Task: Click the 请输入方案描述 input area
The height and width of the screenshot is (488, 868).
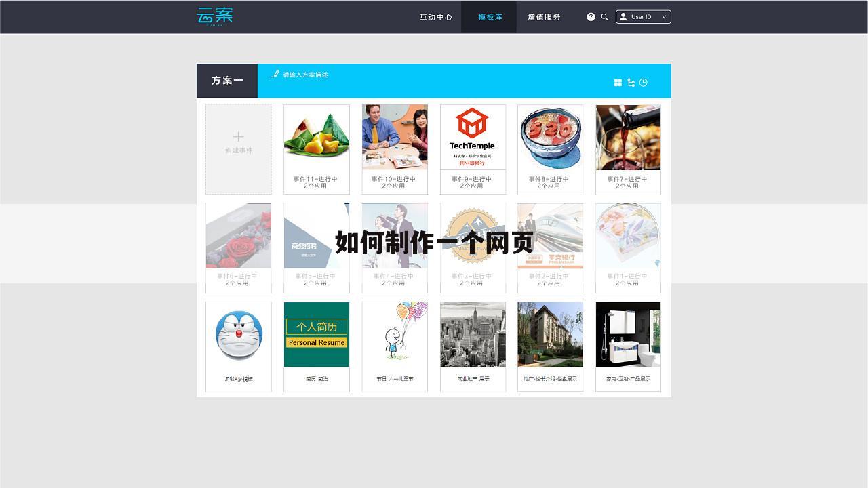Action: [x=305, y=75]
